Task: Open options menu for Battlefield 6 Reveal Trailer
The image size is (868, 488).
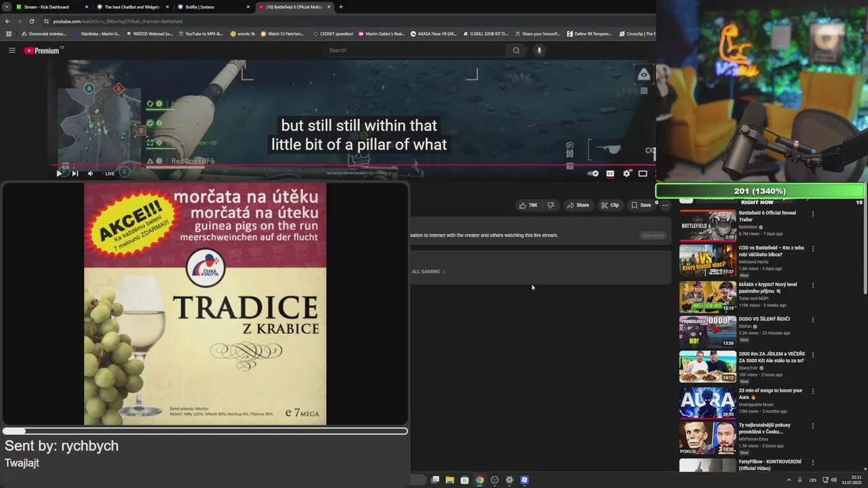Action: point(812,213)
